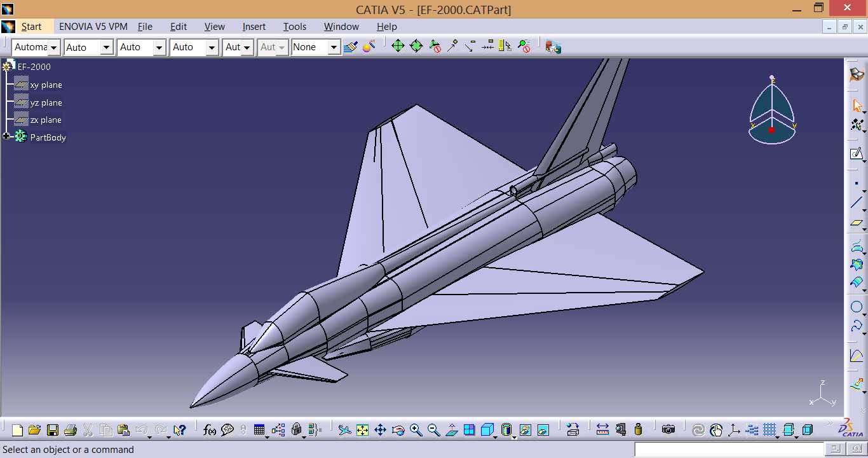Expand the PartBody tree node
This screenshot has width=868, height=458.
[6, 137]
